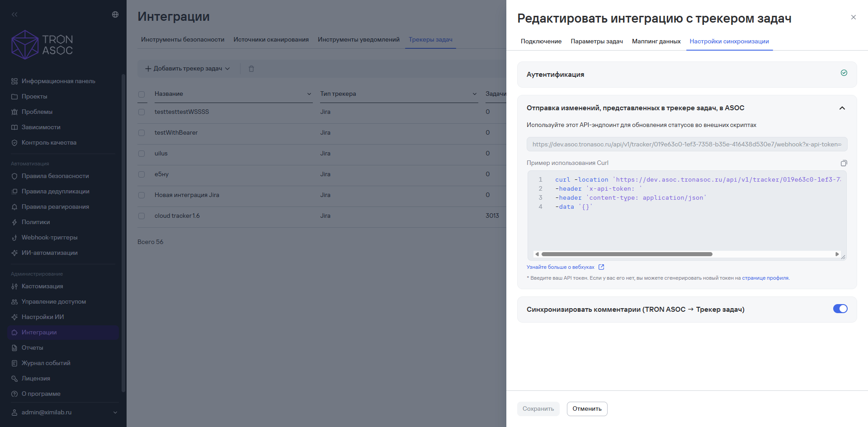Screen dimensions: 868x427
Task: Collapse the sidebar with double-arrow icon
Action: pyautogui.click(x=14, y=14)
